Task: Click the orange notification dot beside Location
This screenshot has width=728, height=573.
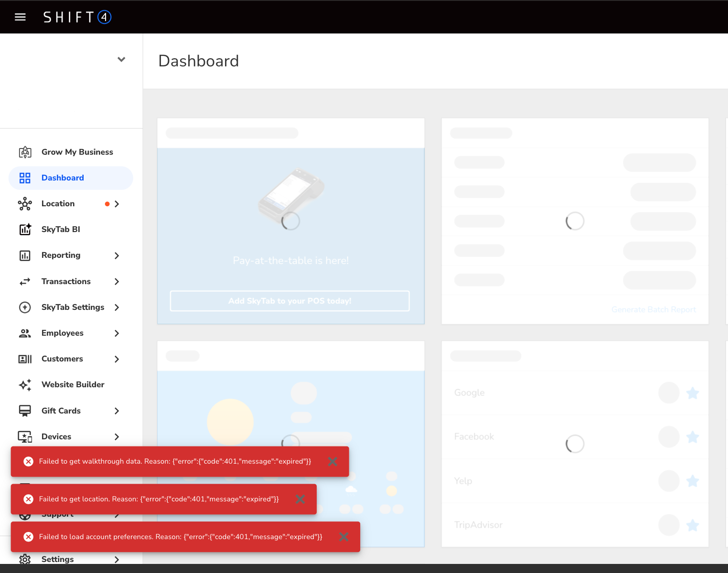Action: [107, 204]
